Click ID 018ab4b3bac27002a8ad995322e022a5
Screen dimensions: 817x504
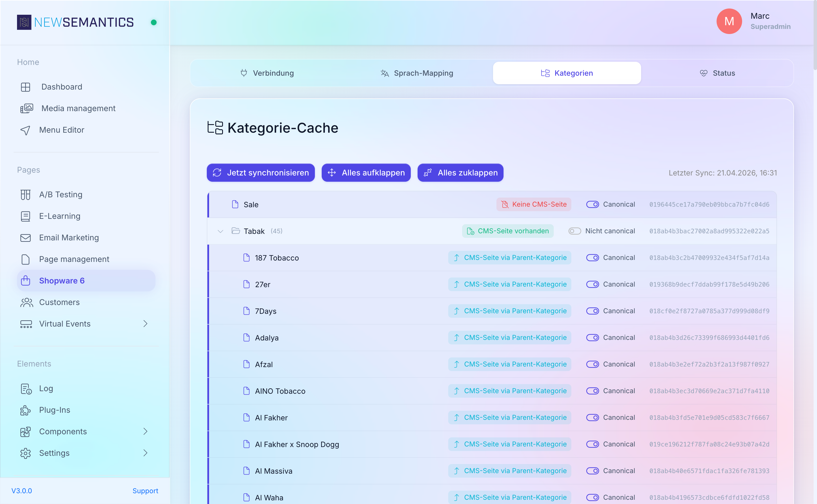pos(709,231)
